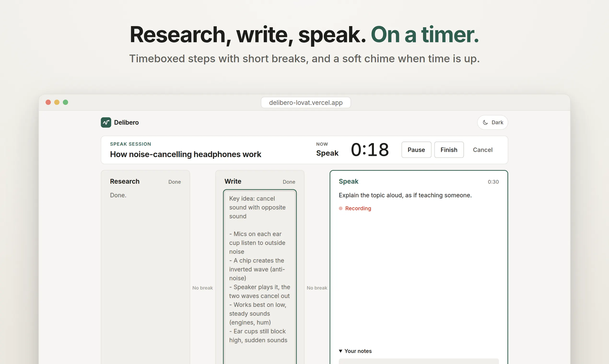The height and width of the screenshot is (364, 609).
Task: Cancel the speak session
Action: pos(483,150)
